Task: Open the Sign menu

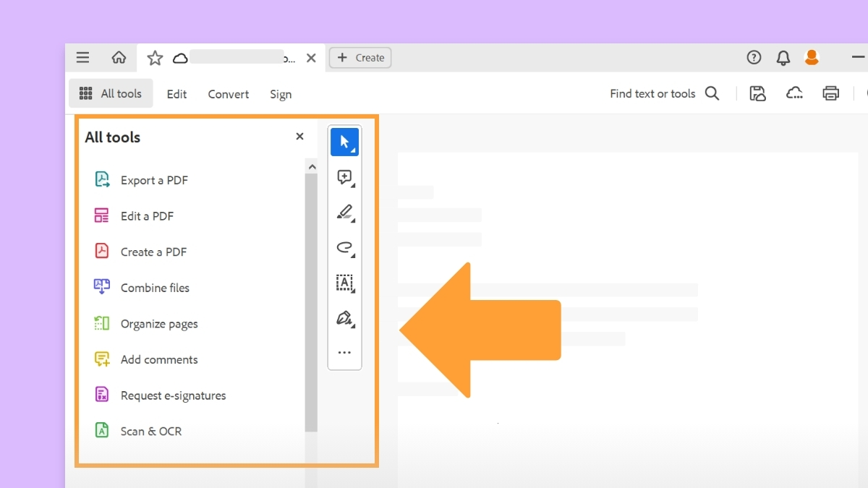Action: [x=281, y=94]
